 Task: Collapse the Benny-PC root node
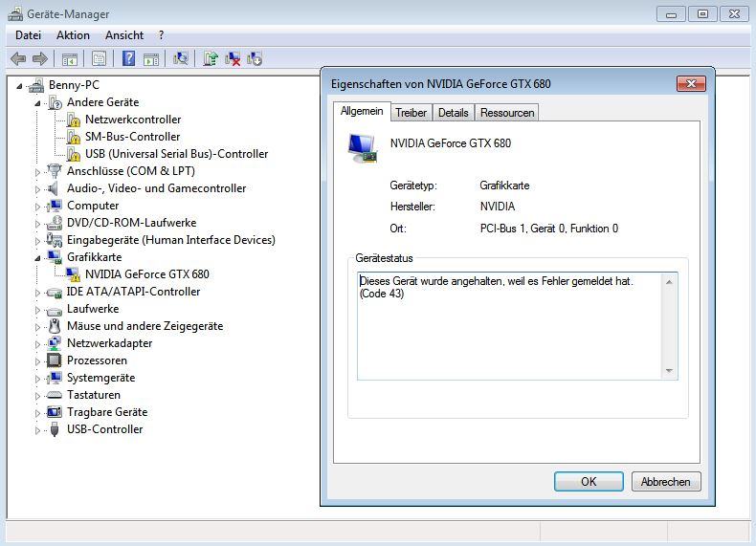(19, 86)
